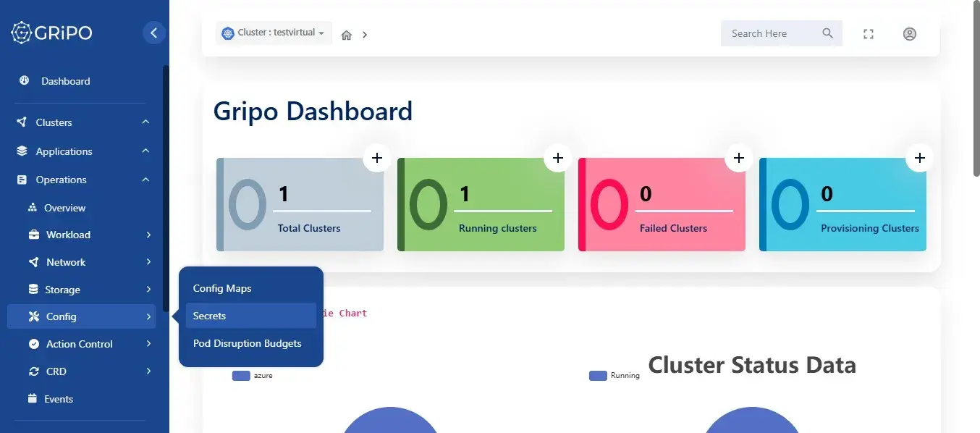Toggle fullscreen mode icon
Image resolution: width=980 pixels, height=433 pixels.
tap(869, 34)
